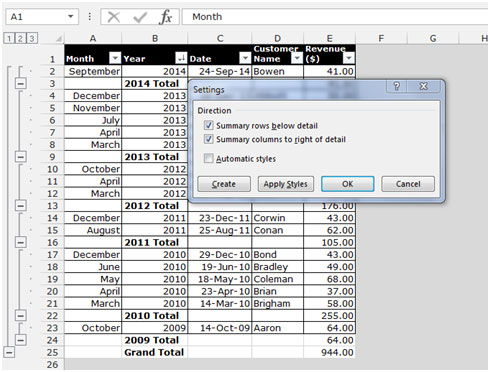The height and width of the screenshot is (372, 490).
Task: Show outline level 1
Action: pos(9,38)
